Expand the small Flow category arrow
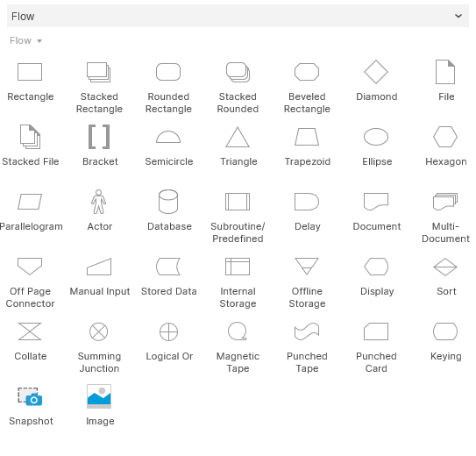Viewport: 476px width, 456px height. [39, 41]
